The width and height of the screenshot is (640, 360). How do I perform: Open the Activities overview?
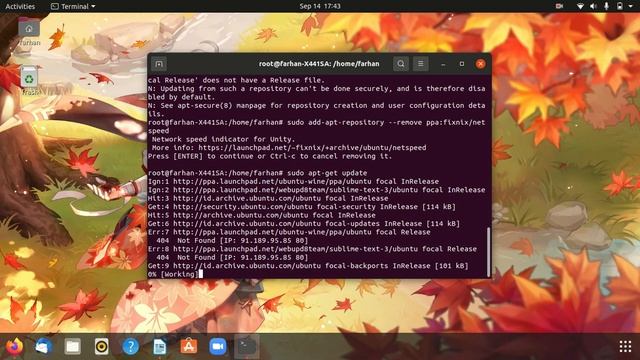(x=20, y=6)
